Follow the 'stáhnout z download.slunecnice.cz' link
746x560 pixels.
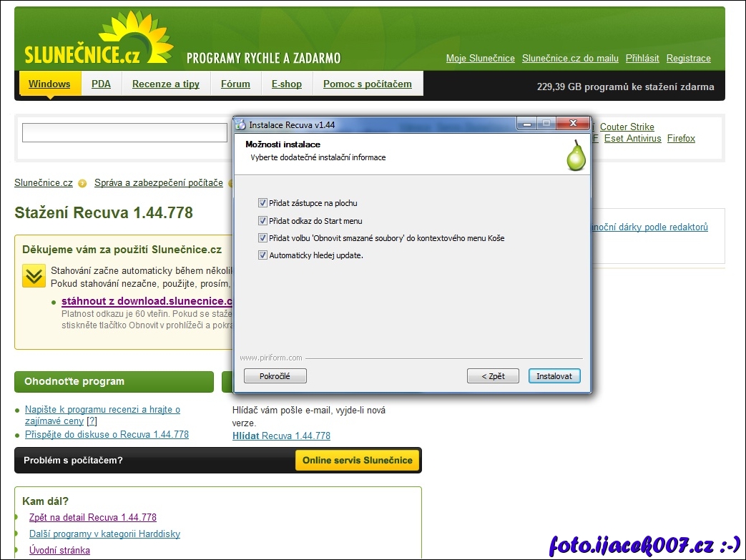pyautogui.click(x=147, y=301)
